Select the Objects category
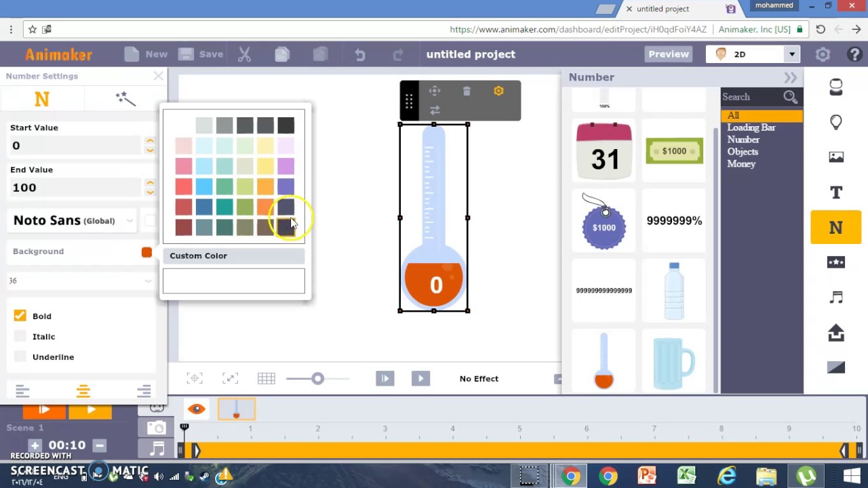The image size is (868, 488). tap(743, 152)
